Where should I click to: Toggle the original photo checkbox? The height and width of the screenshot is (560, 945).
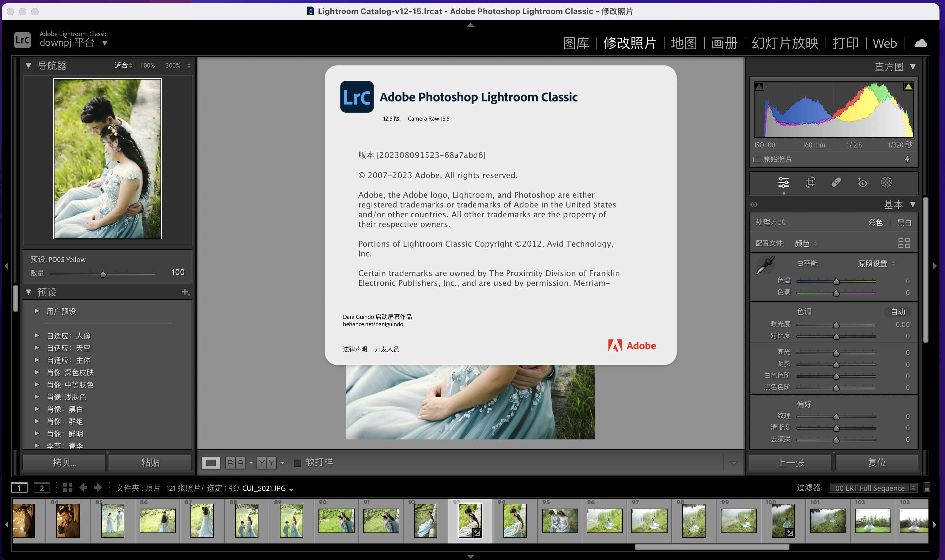point(757,159)
